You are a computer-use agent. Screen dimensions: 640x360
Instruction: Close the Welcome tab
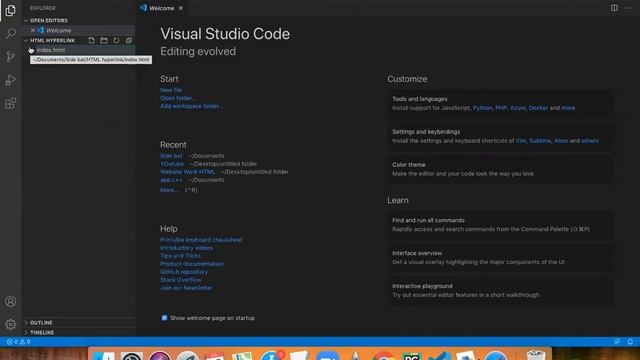tap(181, 8)
